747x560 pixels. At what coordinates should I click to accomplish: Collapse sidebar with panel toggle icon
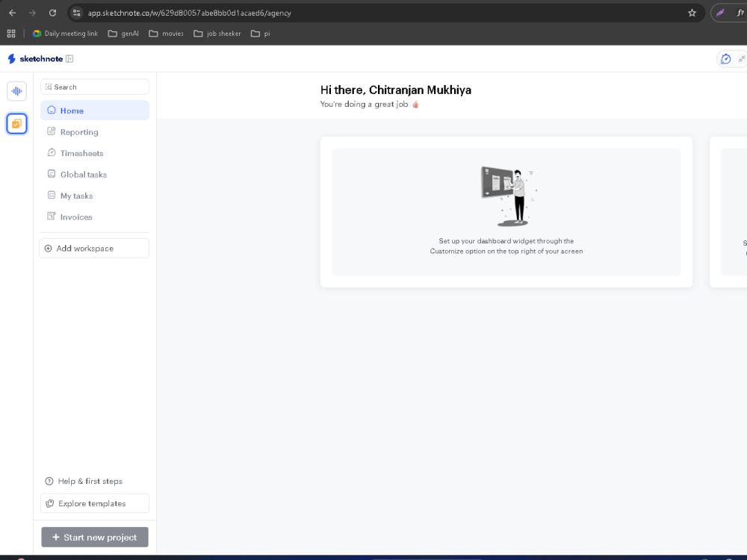[69, 58]
